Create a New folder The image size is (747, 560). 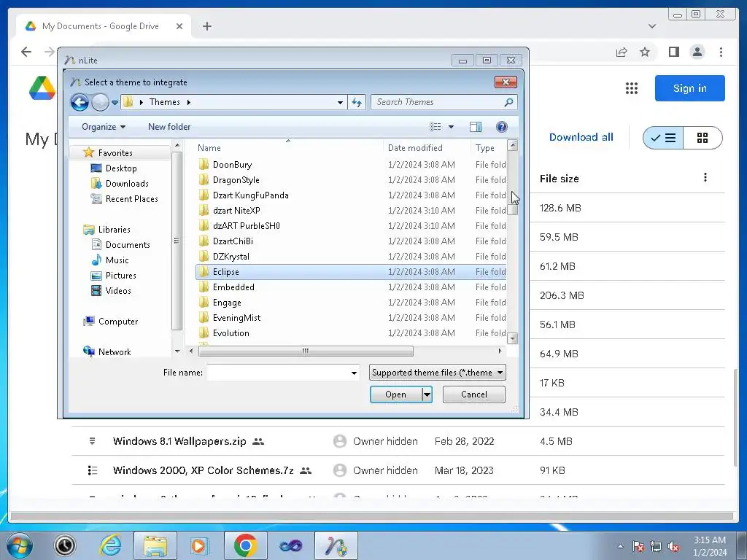[169, 127]
